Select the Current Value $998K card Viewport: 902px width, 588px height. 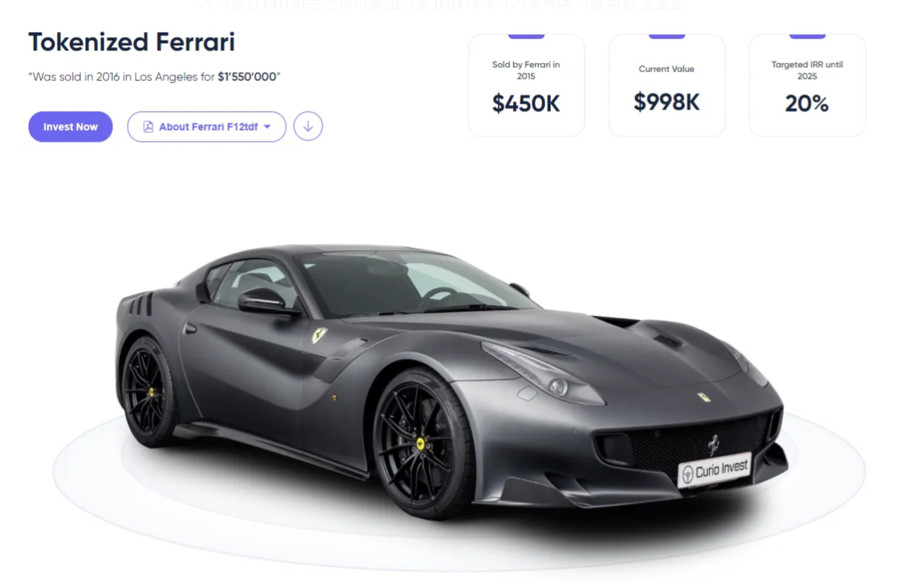(667, 85)
